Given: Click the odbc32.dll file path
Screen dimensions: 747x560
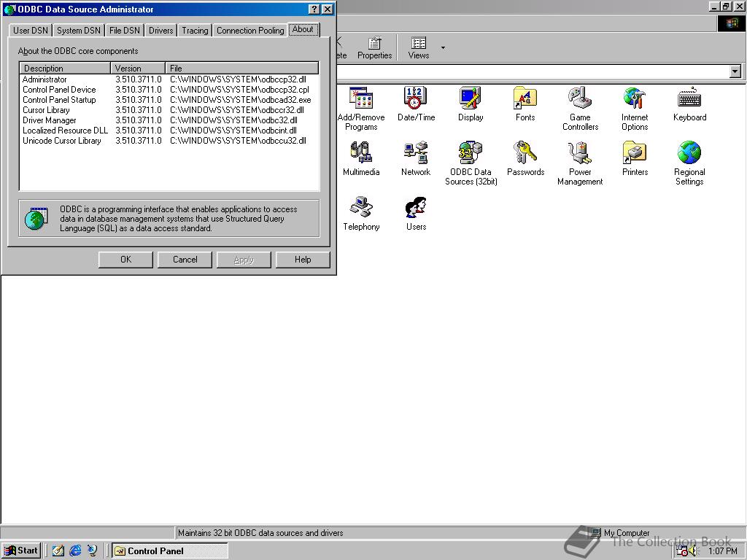Looking at the screenshot, I should 233,120.
